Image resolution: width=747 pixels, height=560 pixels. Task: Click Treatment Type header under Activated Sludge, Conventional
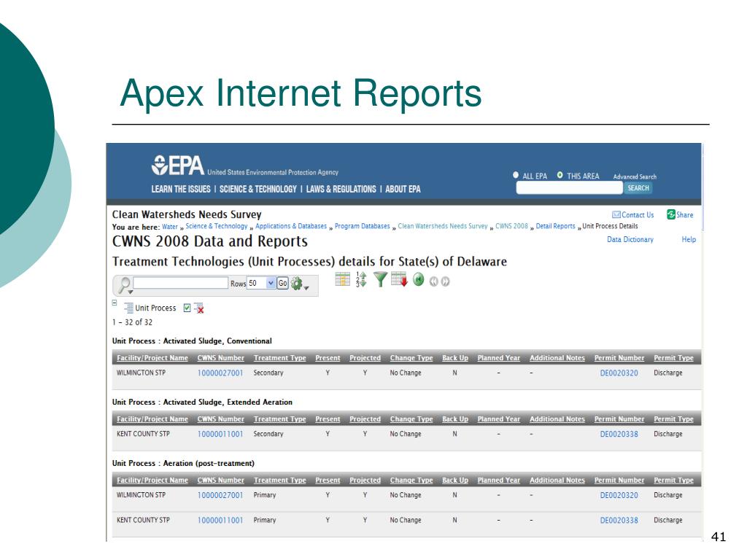[x=279, y=358]
